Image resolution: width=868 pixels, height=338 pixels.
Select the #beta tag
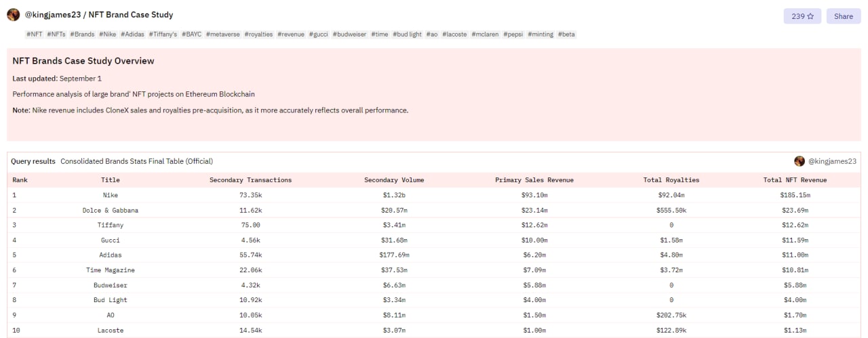coord(567,34)
